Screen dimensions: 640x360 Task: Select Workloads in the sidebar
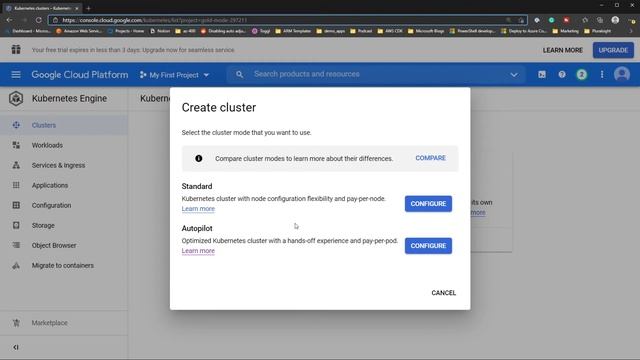click(x=47, y=145)
